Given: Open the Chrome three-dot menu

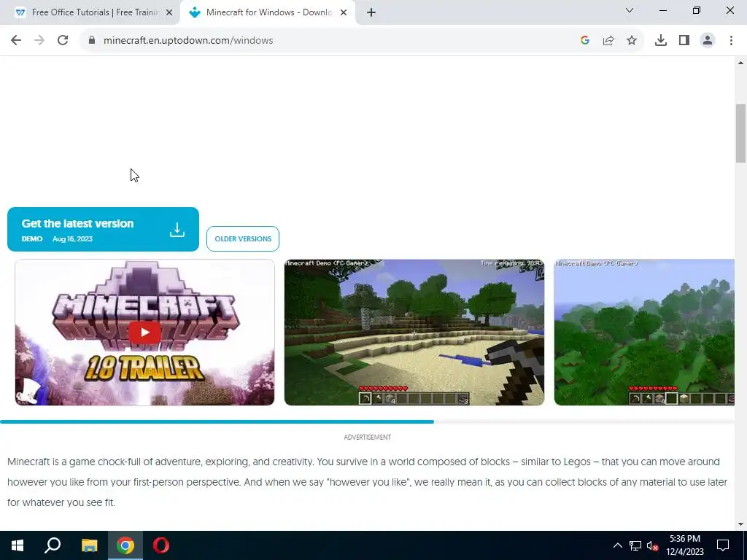Looking at the screenshot, I should pyautogui.click(x=731, y=41).
